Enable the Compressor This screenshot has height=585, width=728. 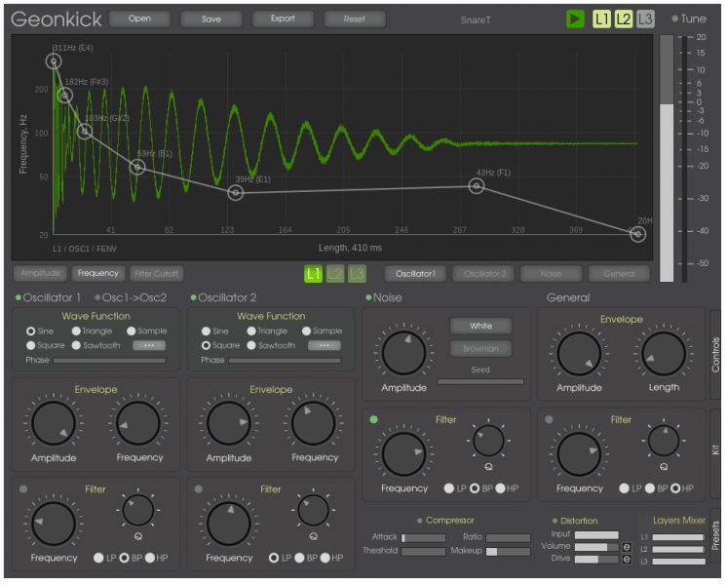point(445,521)
